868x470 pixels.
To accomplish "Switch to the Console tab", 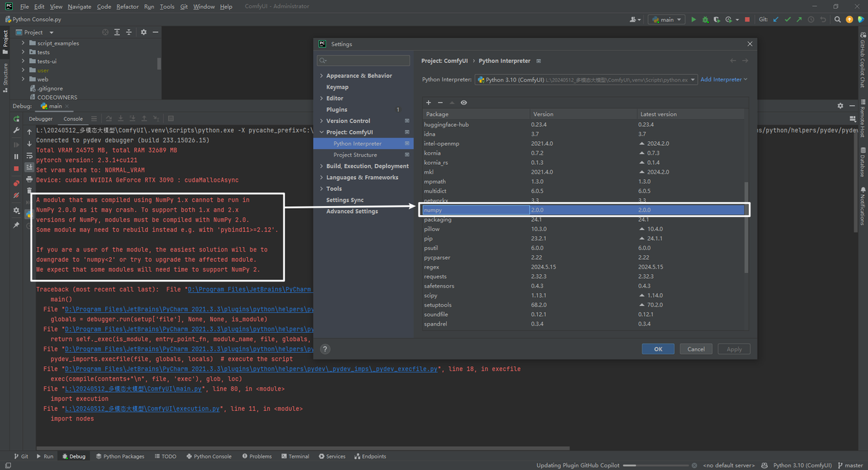I will click(x=73, y=119).
